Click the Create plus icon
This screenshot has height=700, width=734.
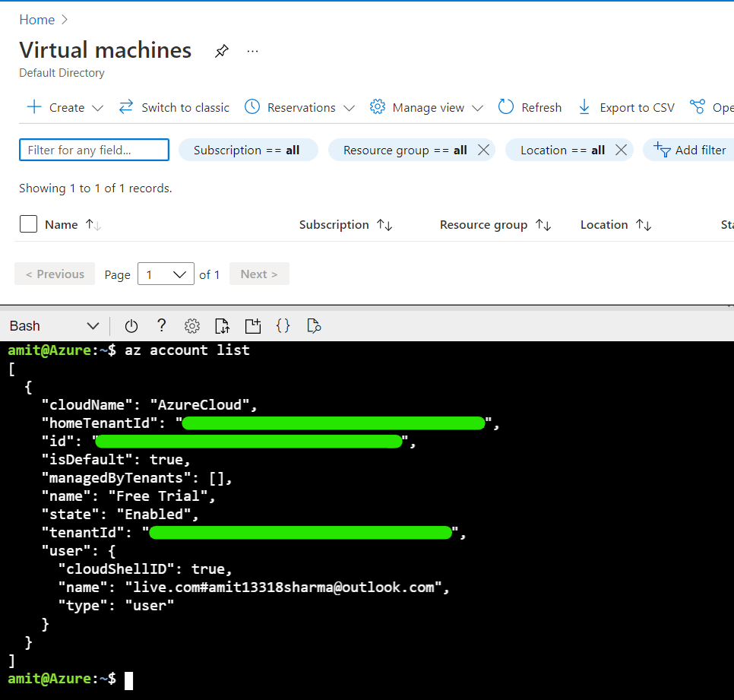(34, 107)
